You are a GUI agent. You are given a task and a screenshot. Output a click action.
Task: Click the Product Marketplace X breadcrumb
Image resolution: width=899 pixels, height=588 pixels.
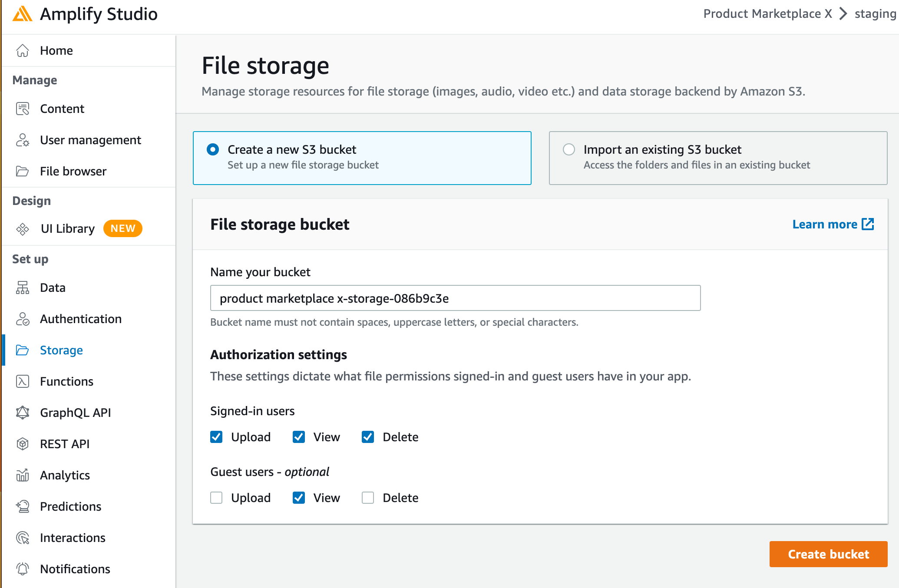point(768,13)
